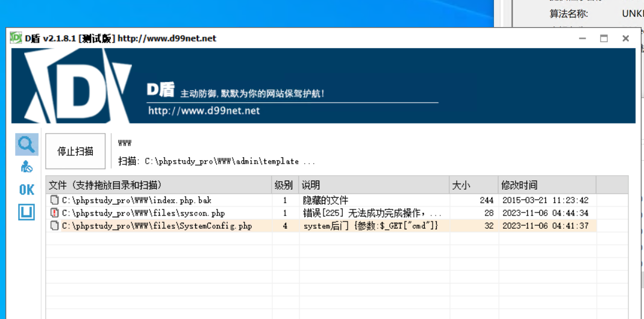This screenshot has height=319, width=644.
Task: Sort by the 大小 column header
Action: 474,185
